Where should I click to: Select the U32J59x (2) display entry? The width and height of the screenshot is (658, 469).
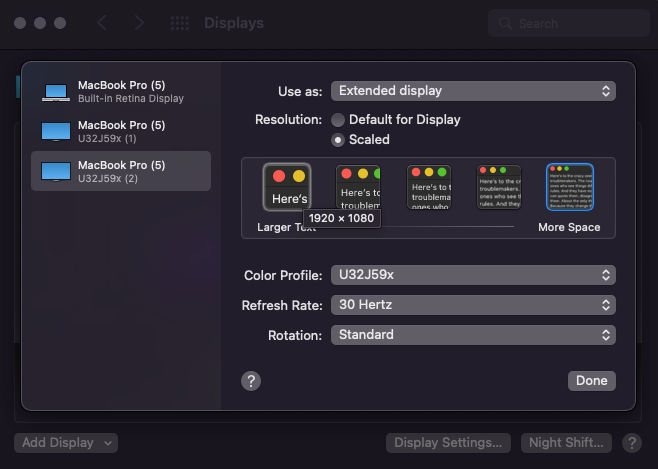pyautogui.click(x=121, y=171)
